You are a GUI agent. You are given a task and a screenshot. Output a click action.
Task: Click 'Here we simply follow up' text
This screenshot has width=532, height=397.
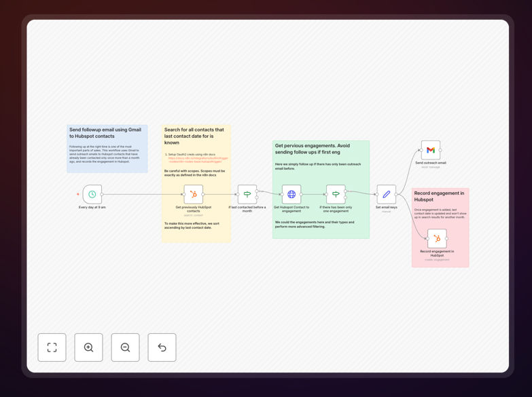[x=318, y=166]
